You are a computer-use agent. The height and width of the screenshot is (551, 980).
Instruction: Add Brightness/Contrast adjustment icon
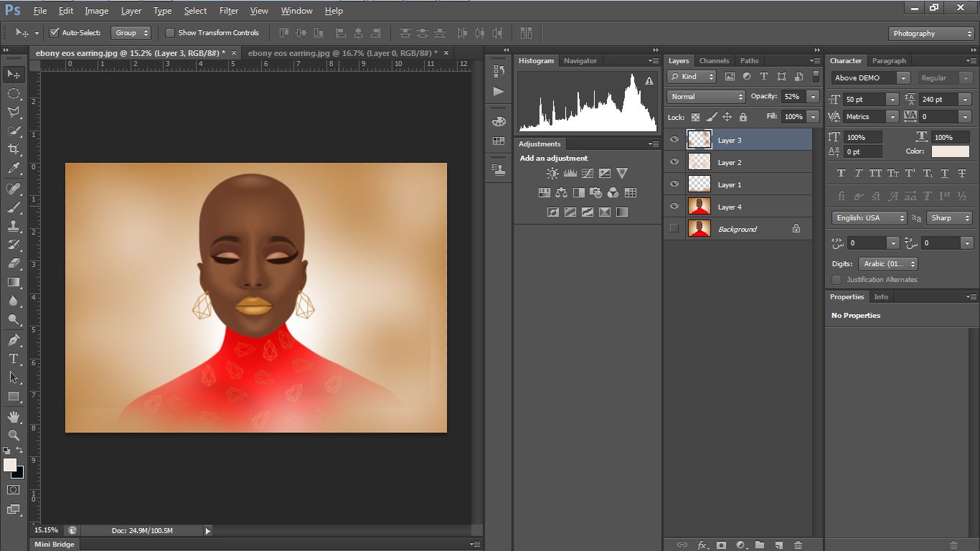(x=552, y=173)
